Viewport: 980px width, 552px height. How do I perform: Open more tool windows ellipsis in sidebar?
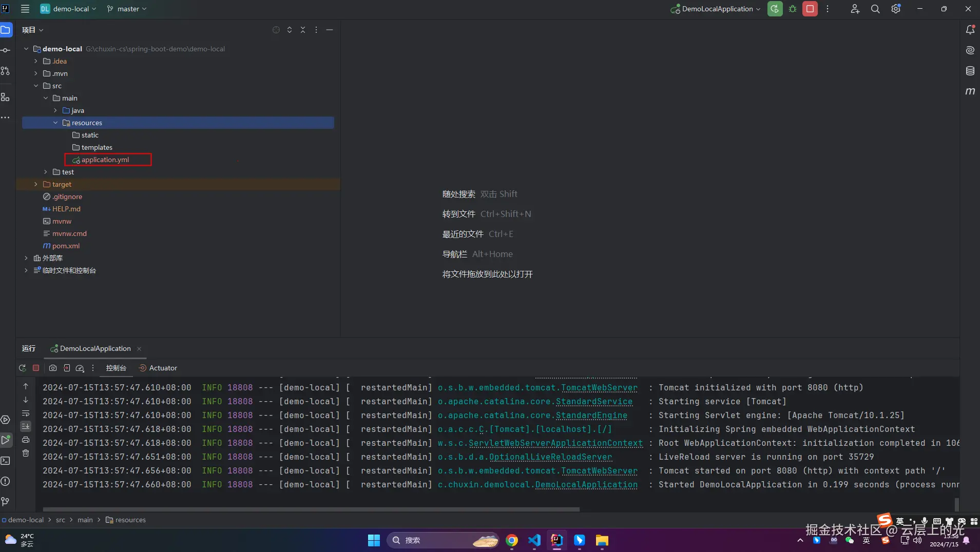coord(6,117)
